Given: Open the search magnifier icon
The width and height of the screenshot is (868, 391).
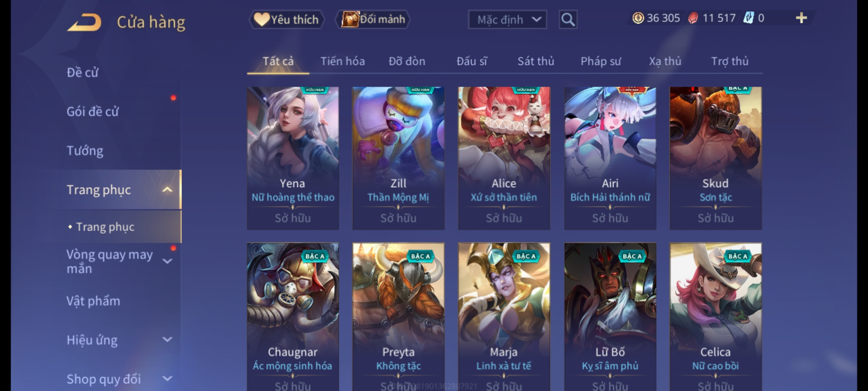Looking at the screenshot, I should click(x=568, y=20).
